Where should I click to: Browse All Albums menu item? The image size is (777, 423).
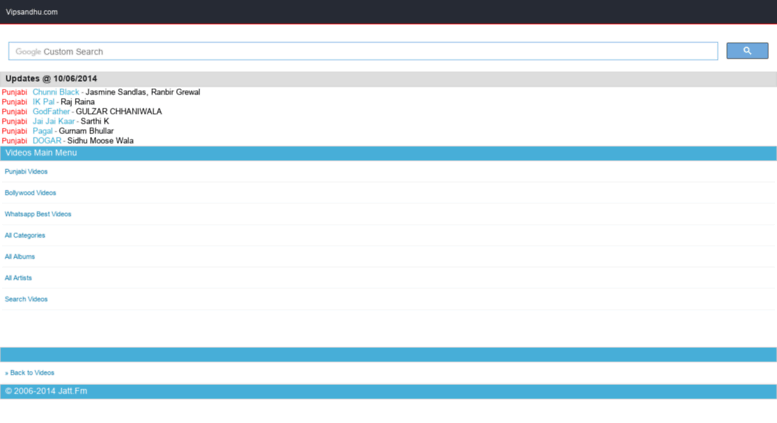tap(20, 257)
